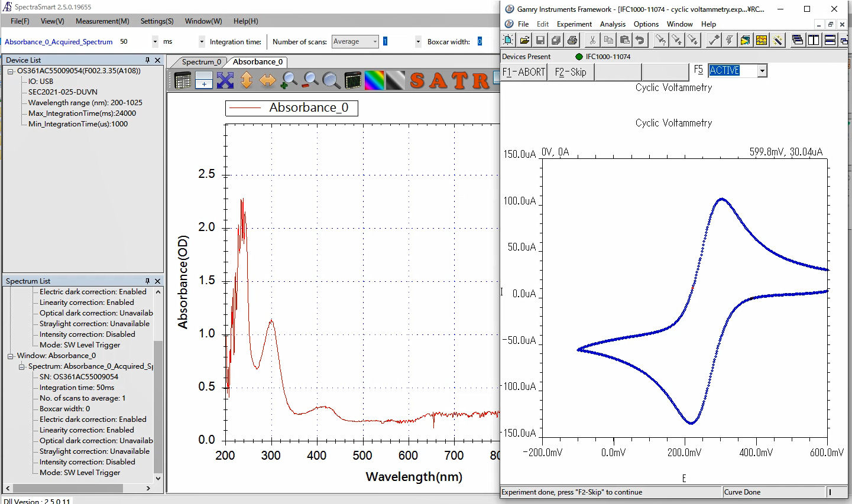This screenshot has width=852, height=504.
Task: Open the Integration time dropdown arrow
Action: (x=155, y=41)
